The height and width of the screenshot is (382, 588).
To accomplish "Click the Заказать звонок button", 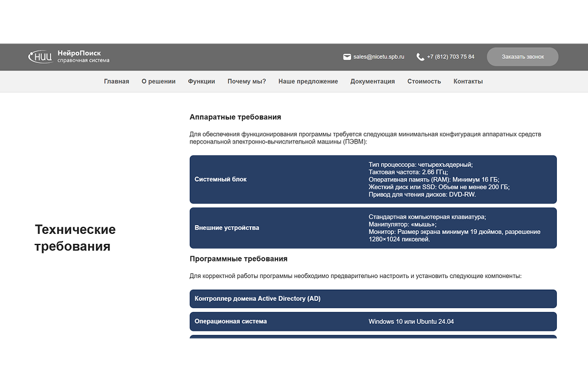I will coord(522,57).
